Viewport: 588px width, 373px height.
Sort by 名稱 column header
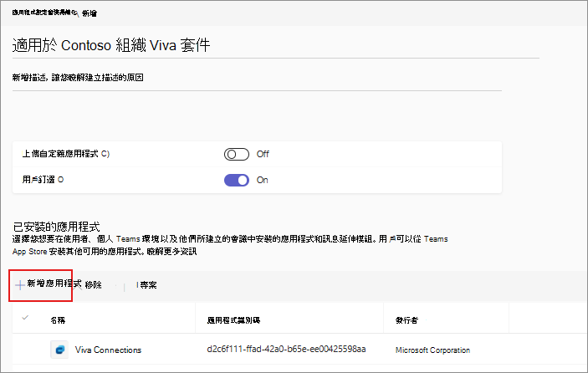click(x=58, y=320)
